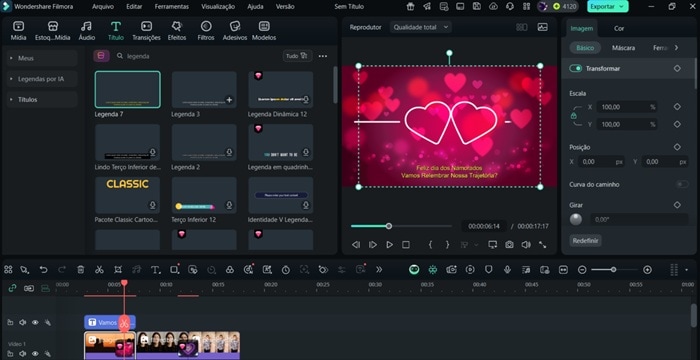Toggle the Transformar keyframe diamond

point(677,68)
